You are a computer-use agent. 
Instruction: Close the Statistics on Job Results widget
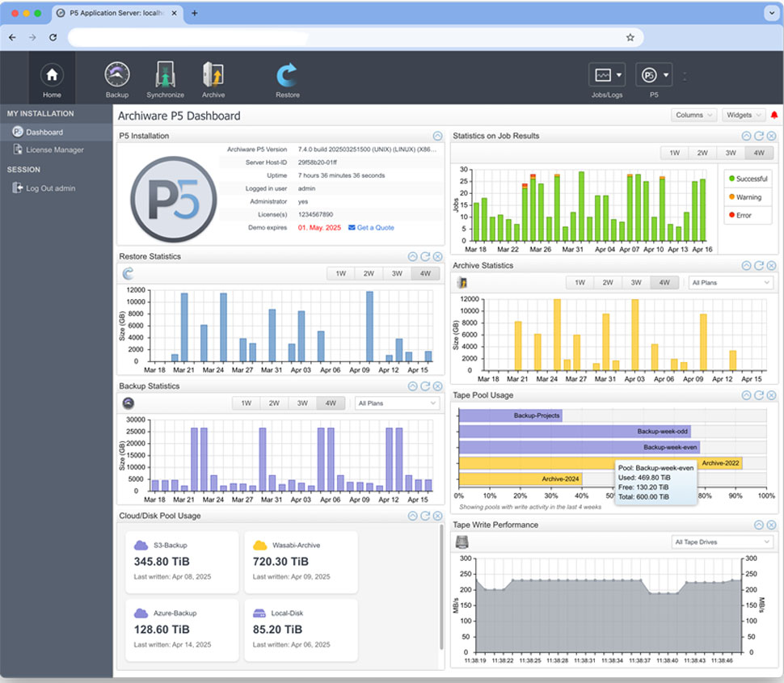pyautogui.click(x=772, y=136)
